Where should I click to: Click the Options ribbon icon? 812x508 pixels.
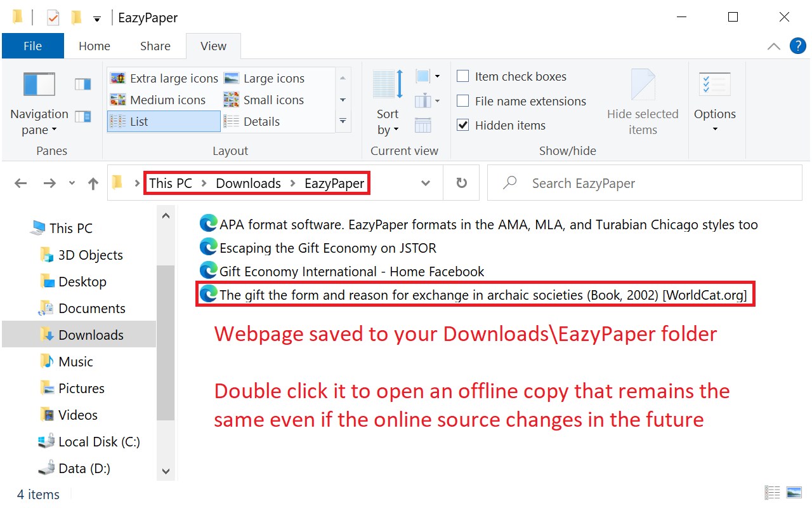pyautogui.click(x=715, y=102)
